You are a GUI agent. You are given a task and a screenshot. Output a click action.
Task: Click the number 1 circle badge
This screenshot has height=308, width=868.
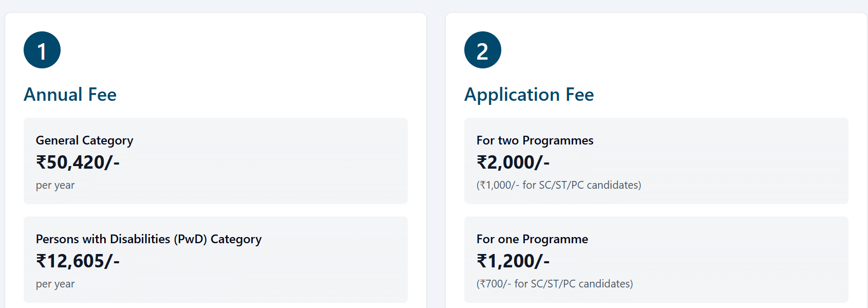tap(42, 50)
